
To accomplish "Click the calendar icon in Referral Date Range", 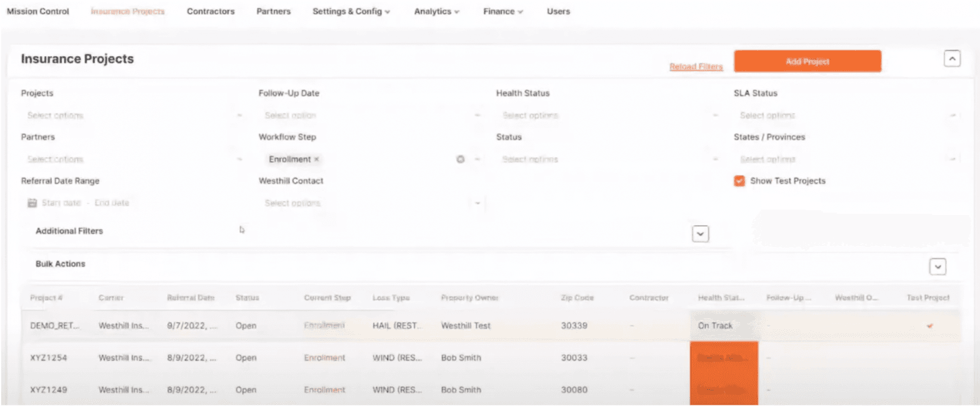I will point(32,203).
